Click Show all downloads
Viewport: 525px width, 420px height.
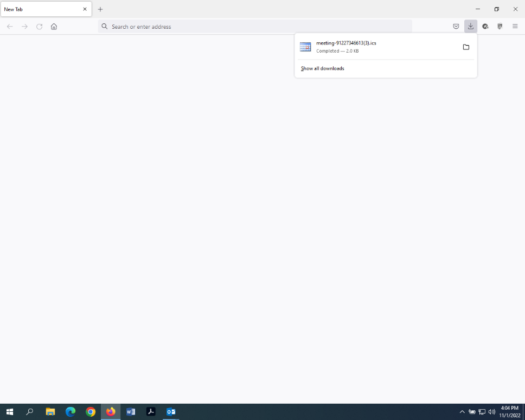click(x=323, y=68)
